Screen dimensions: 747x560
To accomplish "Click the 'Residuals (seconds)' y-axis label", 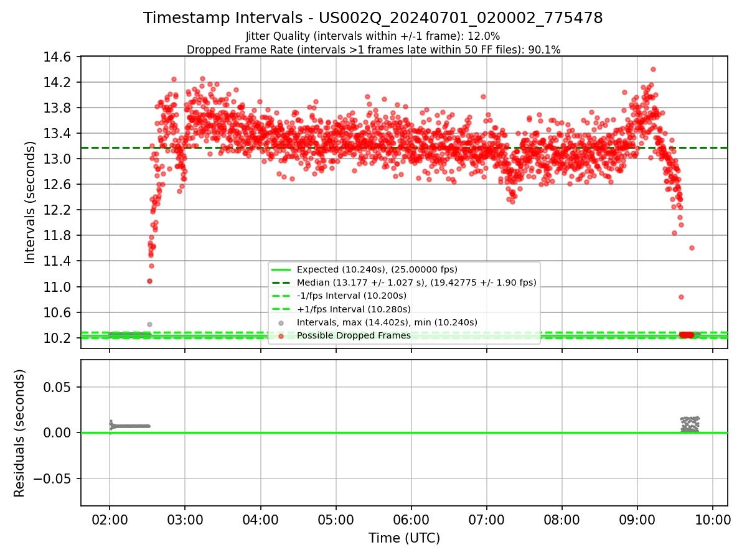I will pyautogui.click(x=19, y=433).
